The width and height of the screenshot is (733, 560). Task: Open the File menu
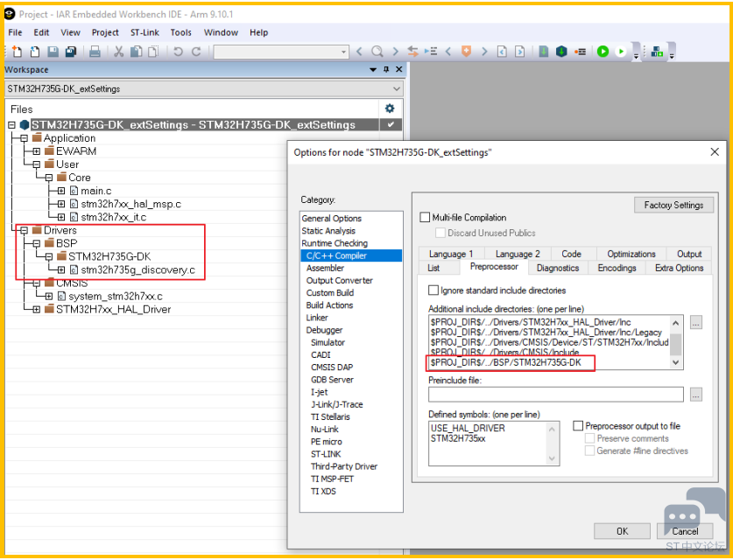tap(15, 32)
